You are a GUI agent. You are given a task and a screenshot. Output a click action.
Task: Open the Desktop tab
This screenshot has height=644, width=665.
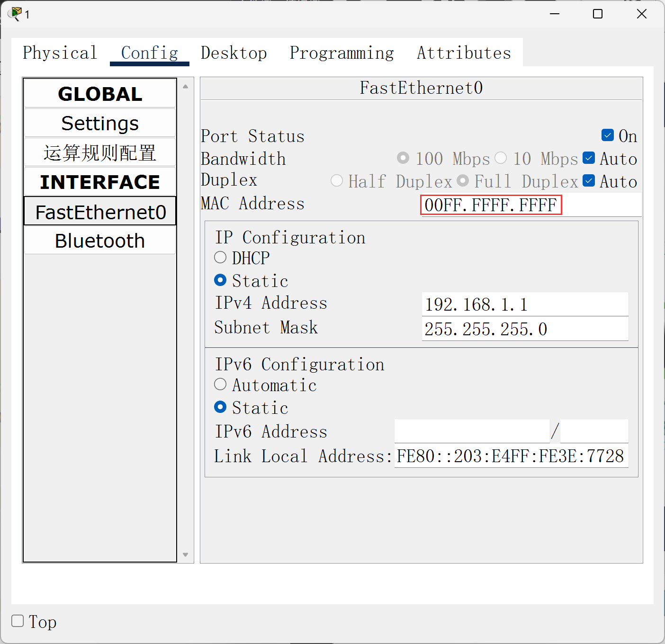tap(234, 53)
